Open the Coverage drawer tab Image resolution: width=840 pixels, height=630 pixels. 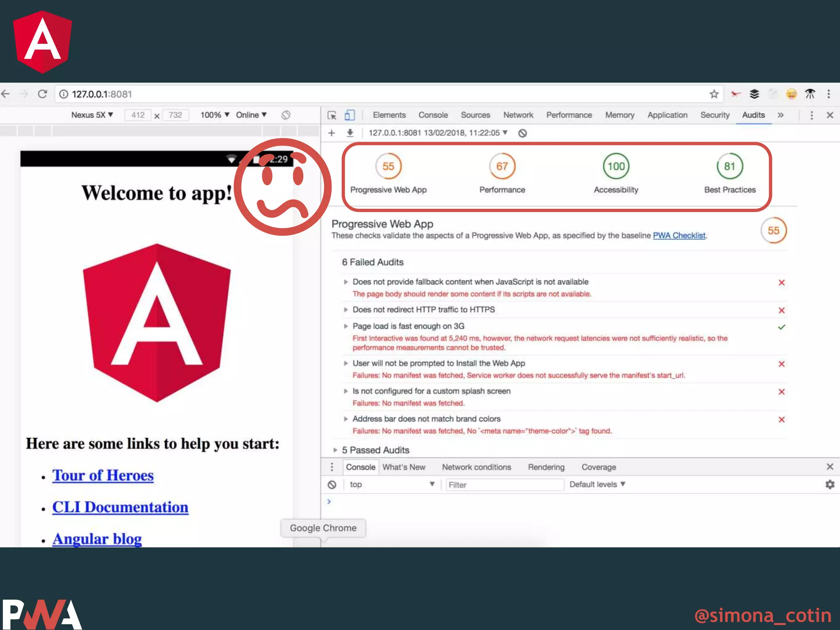(x=598, y=467)
